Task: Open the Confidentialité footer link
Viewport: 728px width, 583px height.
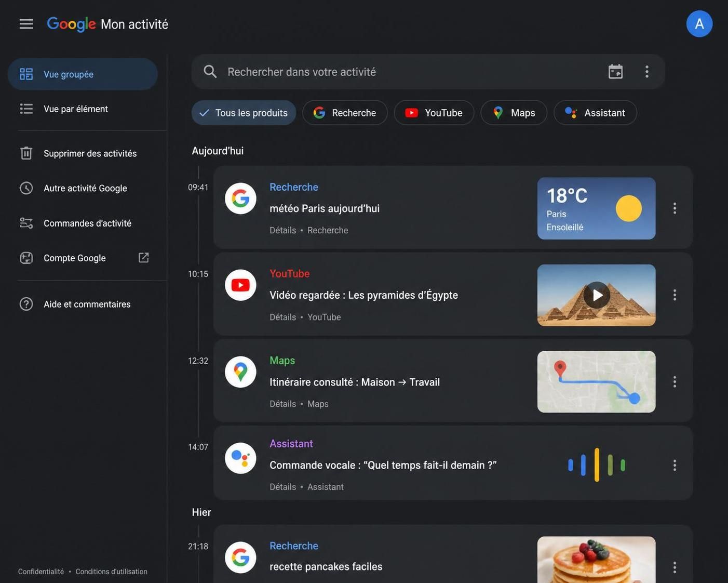Action: [41, 572]
